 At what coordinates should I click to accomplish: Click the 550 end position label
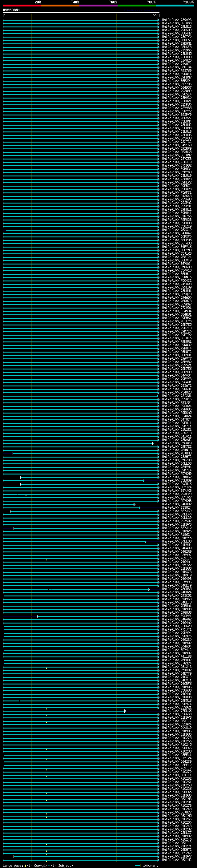(x=155, y=15)
